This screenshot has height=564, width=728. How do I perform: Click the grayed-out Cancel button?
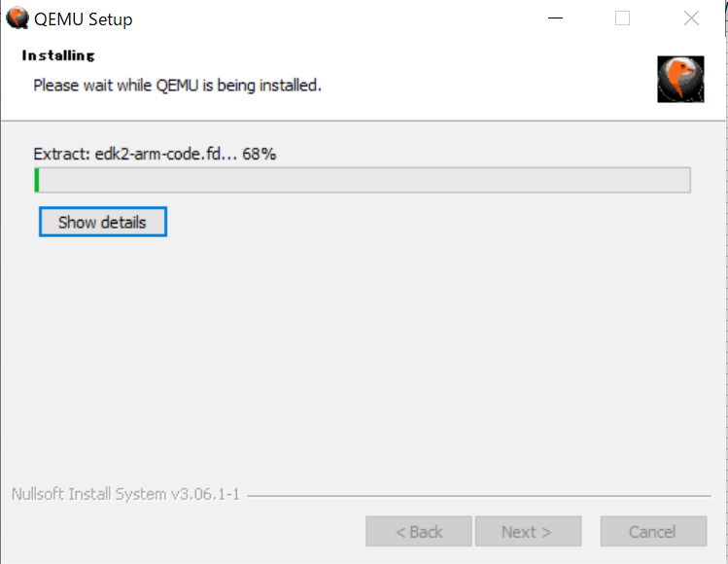click(x=653, y=532)
